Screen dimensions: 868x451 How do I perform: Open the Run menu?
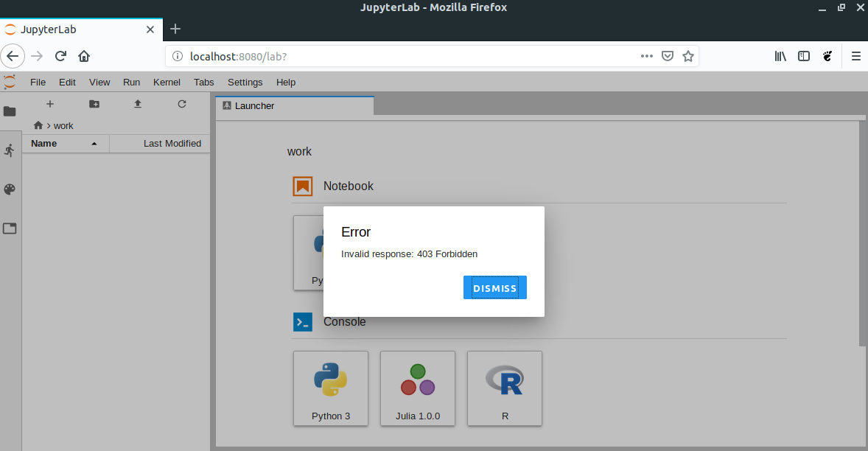pos(131,83)
